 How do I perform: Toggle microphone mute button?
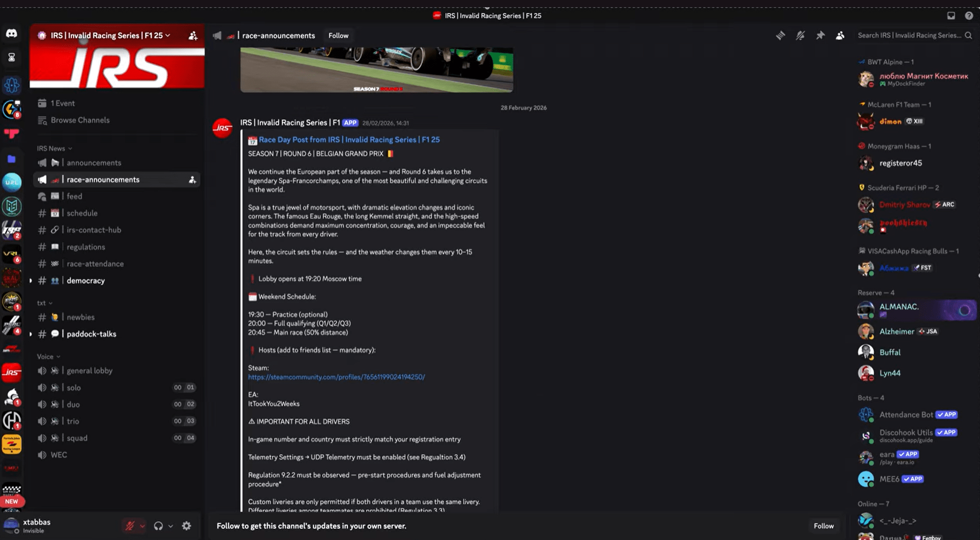tap(130, 526)
